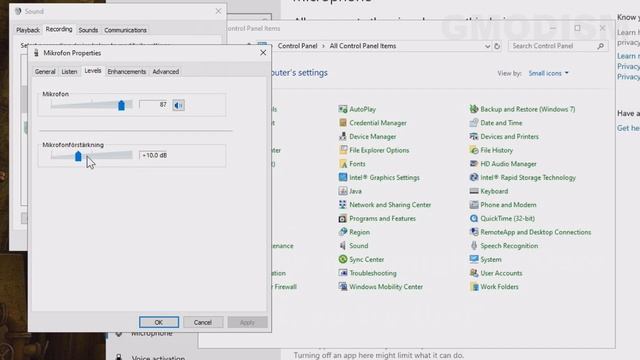The height and width of the screenshot is (360, 640).
Task: Click All Control Panel Items breadcrumb
Action: 363,46
